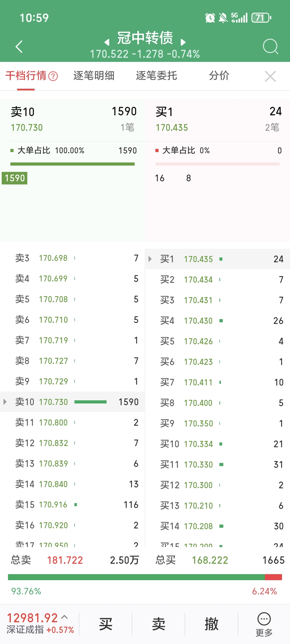Switch to the 逐笔明细 tab
This screenshot has height=644, width=290.
pos(94,76)
